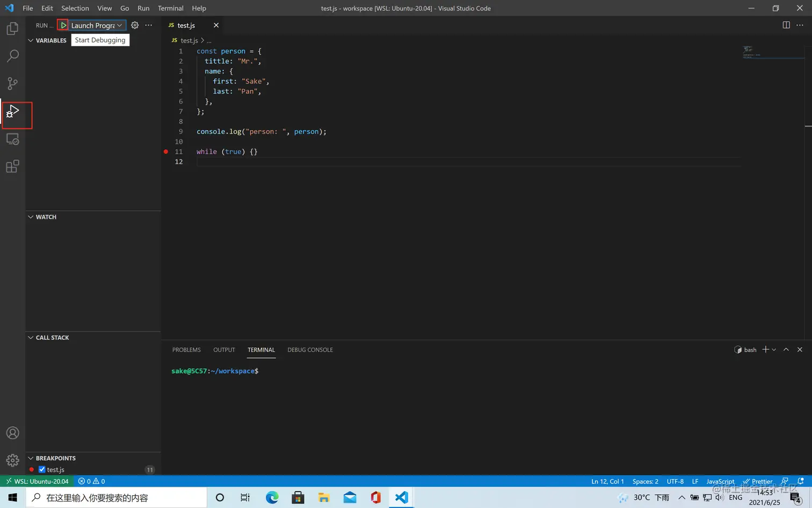The height and width of the screenshot is (508, 812).
Task: Place cursor on line 9 console.log statement
Action: [261, 131]
